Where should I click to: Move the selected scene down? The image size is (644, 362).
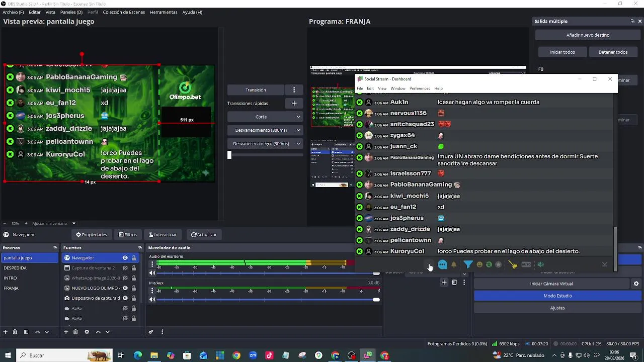pos(47,332)
